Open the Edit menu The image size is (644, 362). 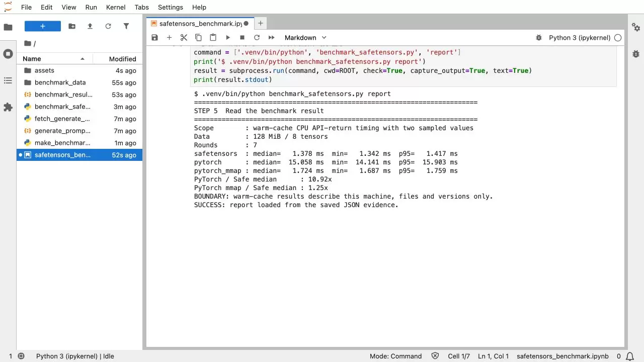[x=46, y=7]
